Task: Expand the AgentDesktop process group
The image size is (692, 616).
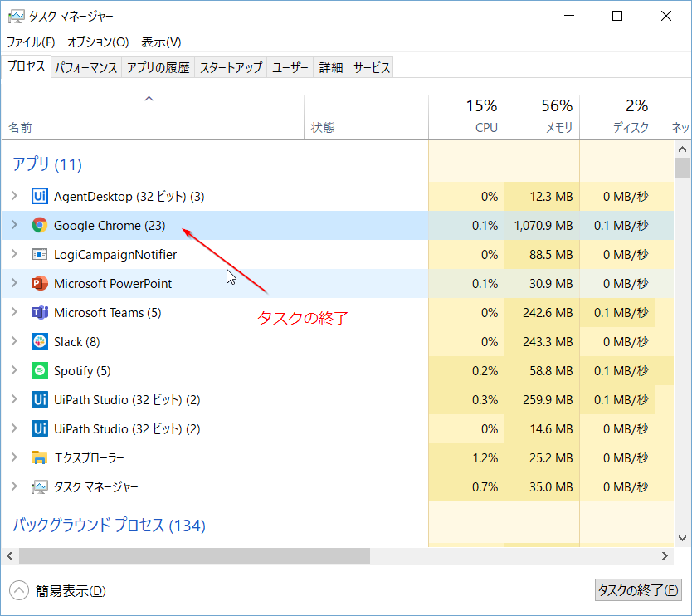Action: coord(14,196)
